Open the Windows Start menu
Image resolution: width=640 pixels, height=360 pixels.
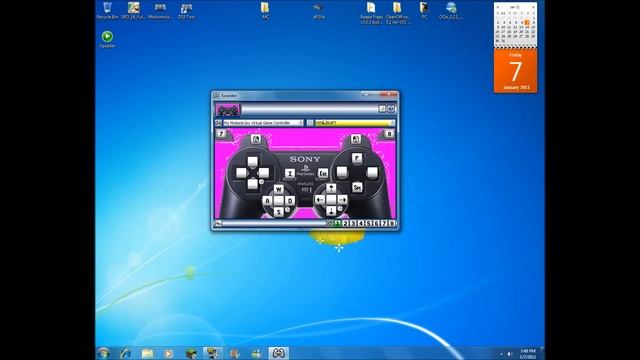tap(104, 353)
